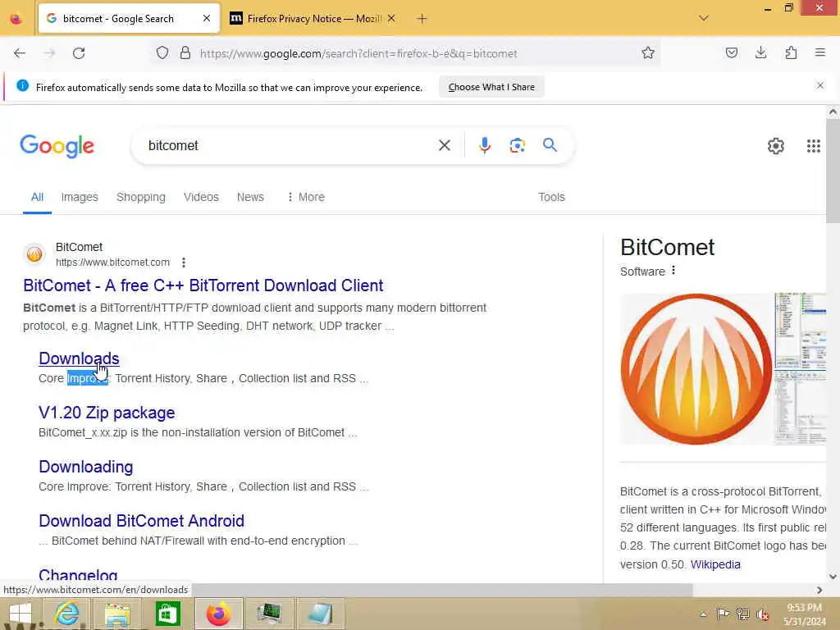Click the https://www.bitcomet.com result URL

click(x=112, y=262)
